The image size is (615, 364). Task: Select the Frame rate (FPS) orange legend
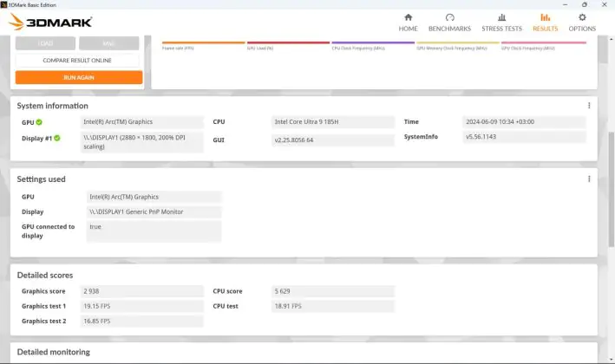click(203, 45)
